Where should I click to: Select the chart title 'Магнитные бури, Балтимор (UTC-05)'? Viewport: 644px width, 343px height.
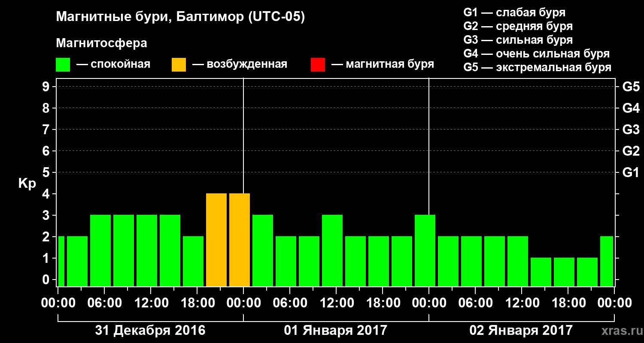(x=180, y=18)
